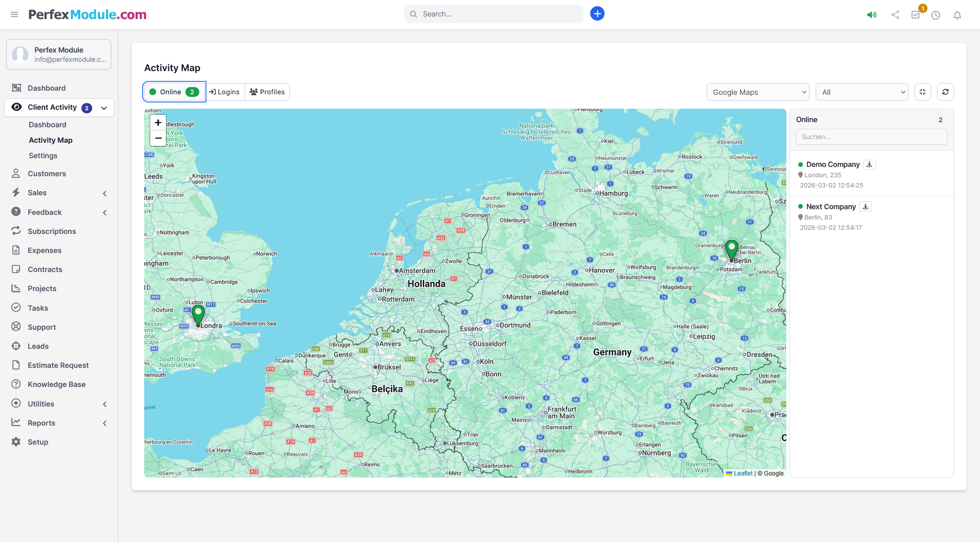Toggle the hamburger sidebar menu
This screenshot has height=542, width=980.
point(14,14)
